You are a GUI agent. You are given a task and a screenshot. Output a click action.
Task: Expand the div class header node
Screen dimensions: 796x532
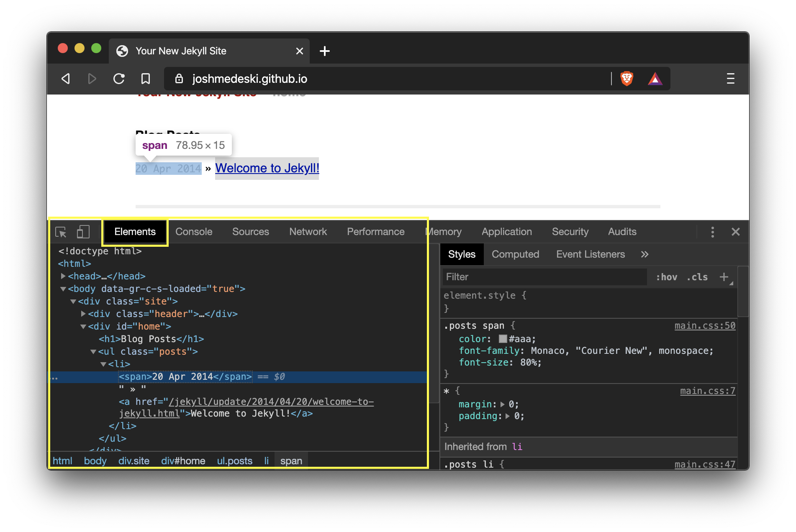pyautogui.click(x=83, y=314)
